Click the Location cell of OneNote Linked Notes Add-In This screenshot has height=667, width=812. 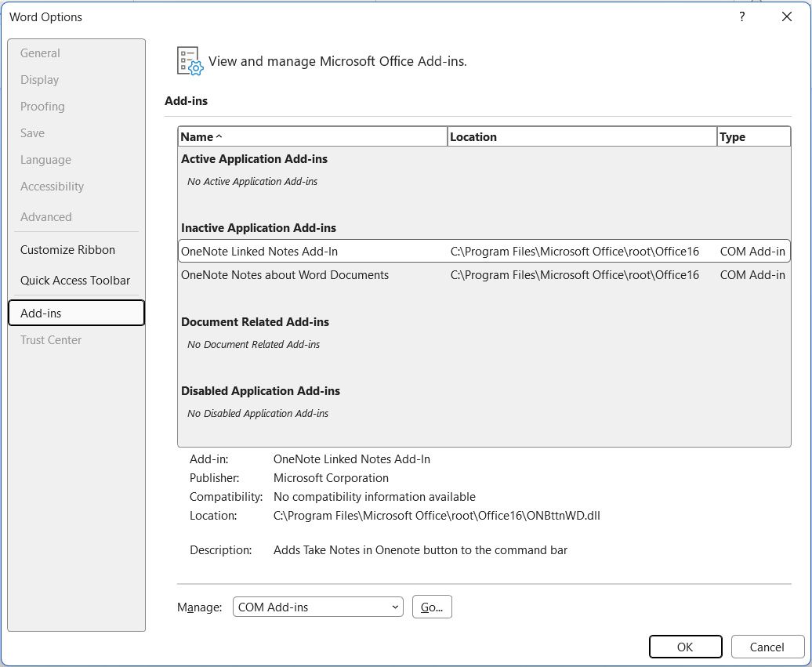coord(575,251)
